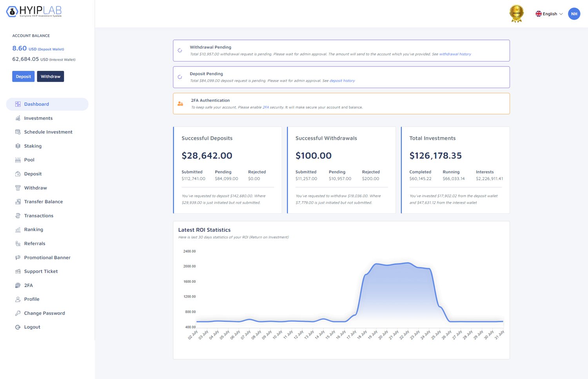Click the Staking sidebar icon
The height and width of the screenshot is (379, 588).
(18, 146)
